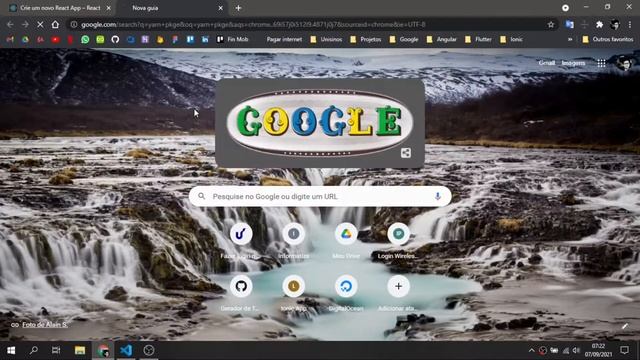Start voice search with the microphone

click(438, 196)
